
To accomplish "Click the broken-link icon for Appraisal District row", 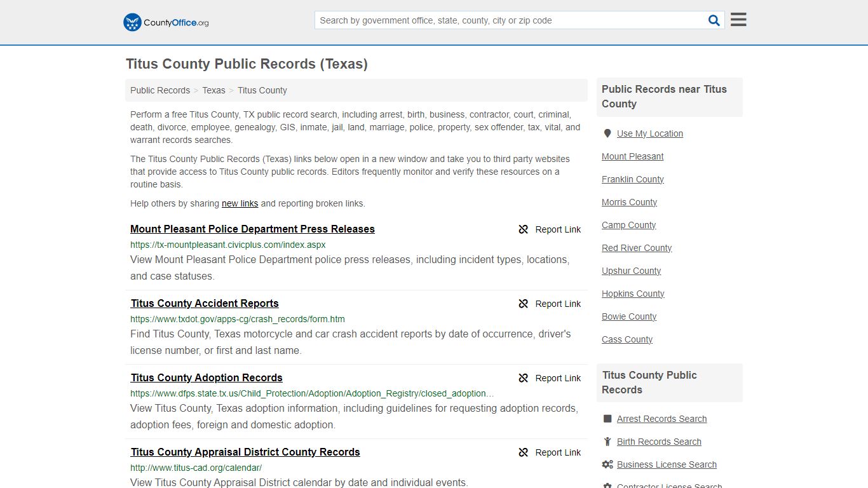I will (x=524, y=452).
